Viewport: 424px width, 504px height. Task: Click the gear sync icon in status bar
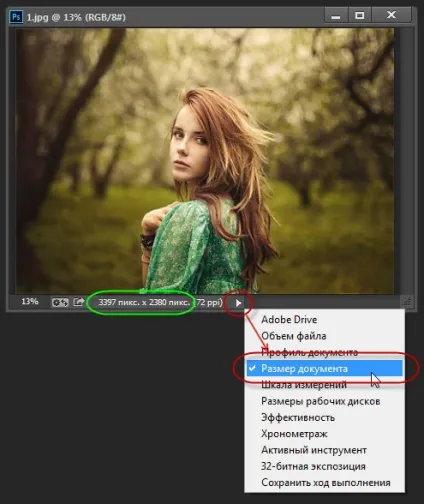pyautogui.click(x=60, y=303)
